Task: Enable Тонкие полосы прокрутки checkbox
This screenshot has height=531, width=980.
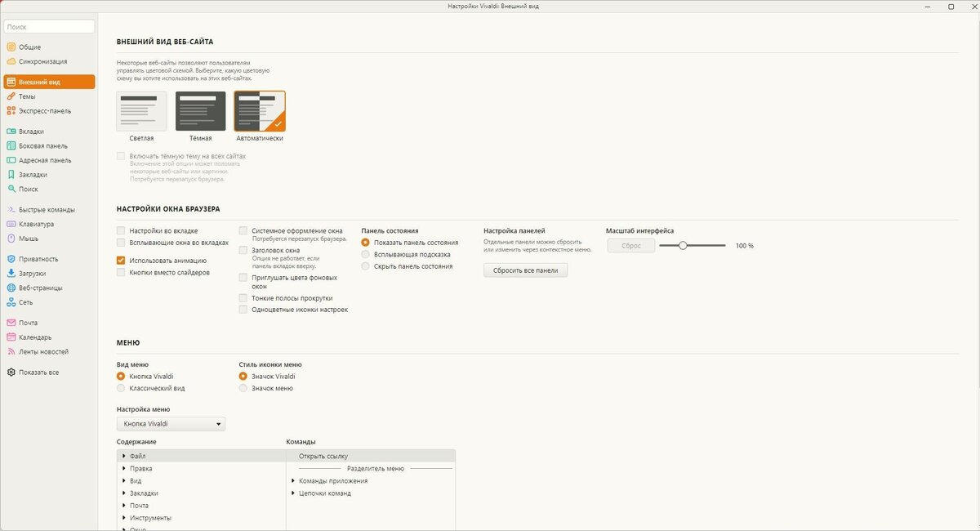Action: click(x=243, y=298)
